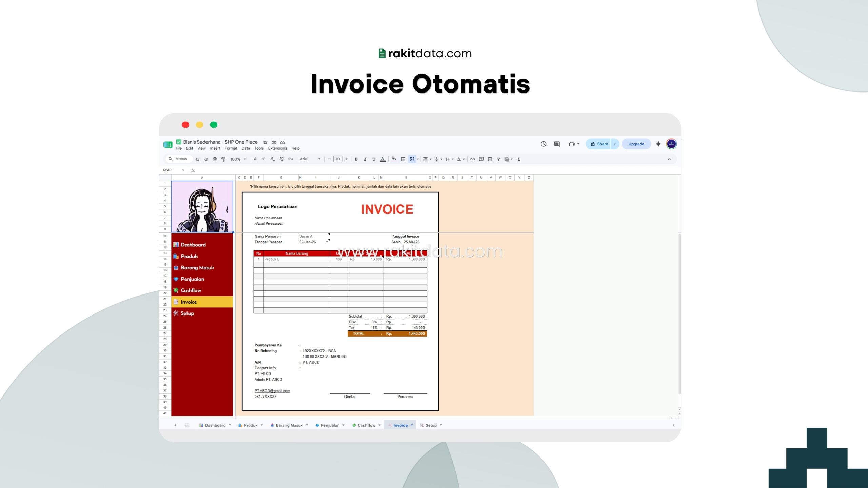Decrease font size with minus button
Viewport: 868px width, 488px height.
pos(329,159)
